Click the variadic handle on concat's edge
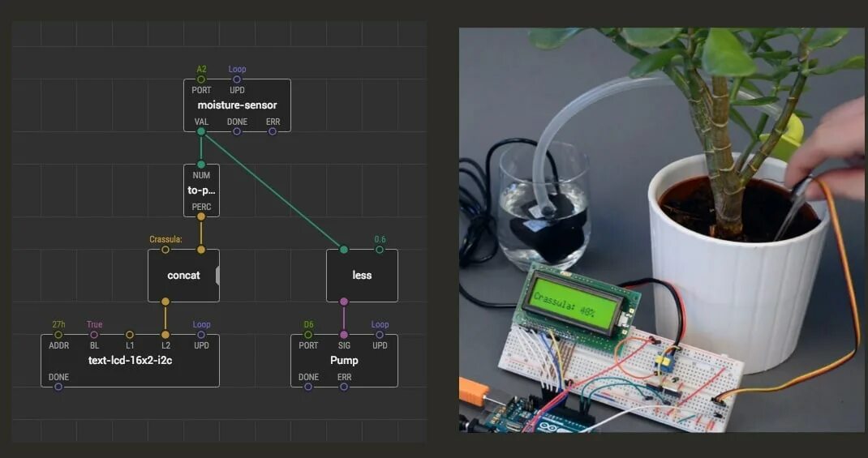 tap(217, 276)
